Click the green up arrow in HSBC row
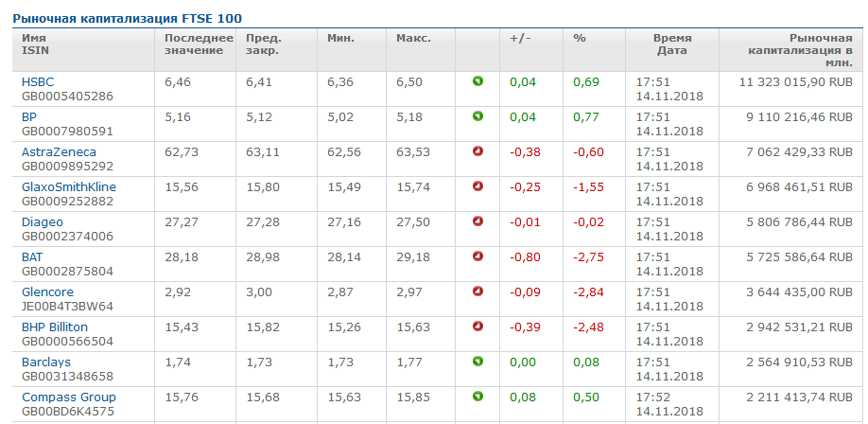The width and height of the screenshot is (868, 424). click(x=477, y=81)
